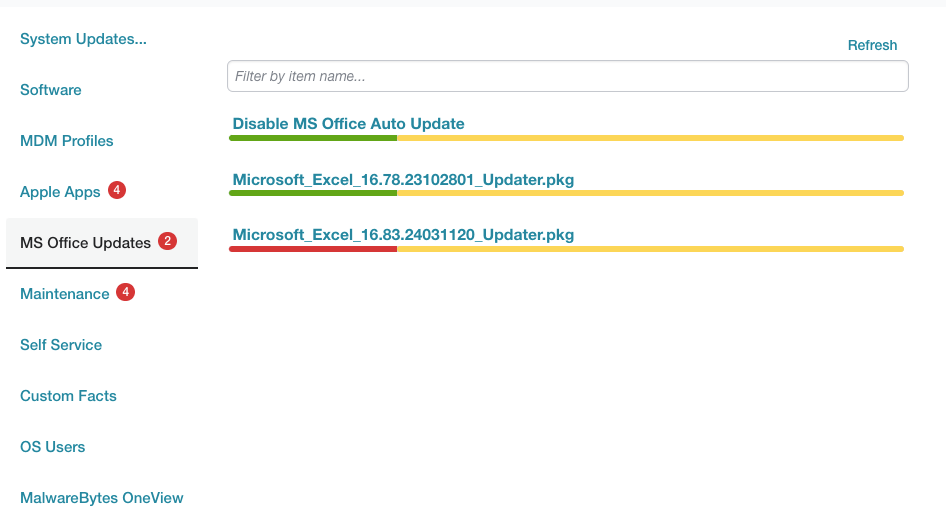
Task: Open Microsoft_Excel_16.78.23102801_Updater.pkg item
Action: pyautogui.click(x=403, y=180)
